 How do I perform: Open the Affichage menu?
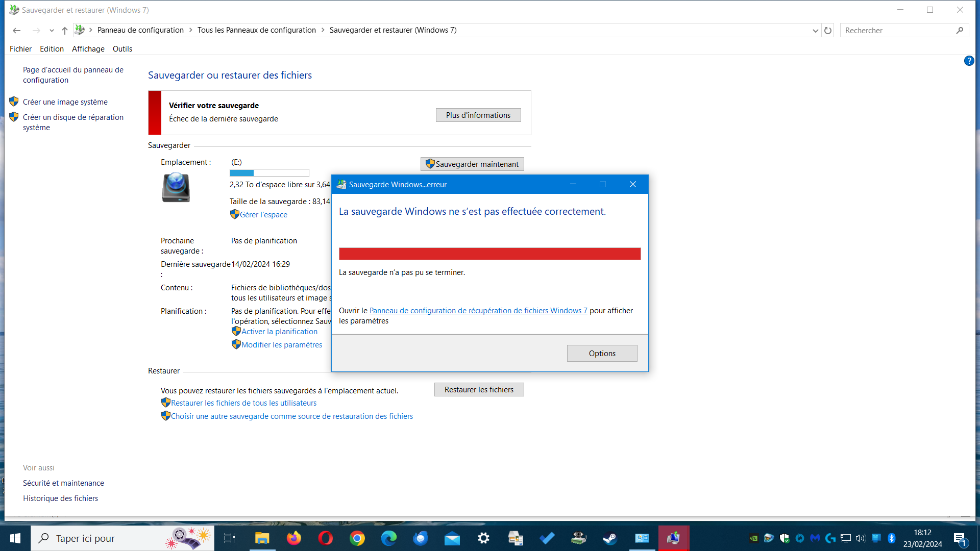point(88,49)
